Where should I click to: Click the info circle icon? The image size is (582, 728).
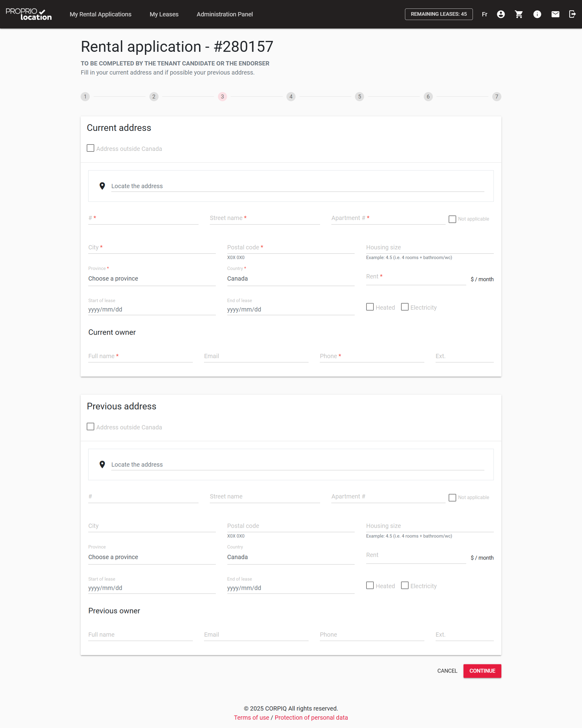pos(537,14)
